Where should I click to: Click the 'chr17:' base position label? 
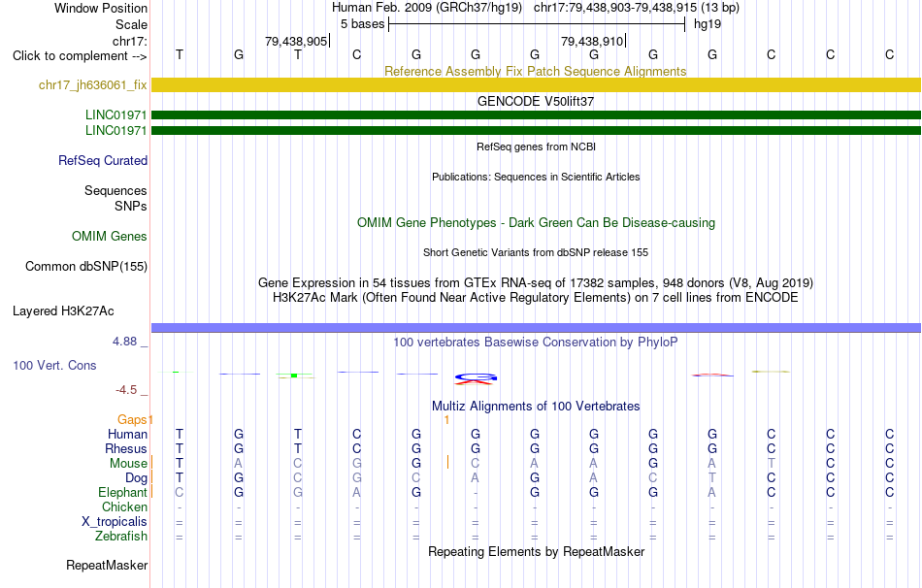point(130,41)
